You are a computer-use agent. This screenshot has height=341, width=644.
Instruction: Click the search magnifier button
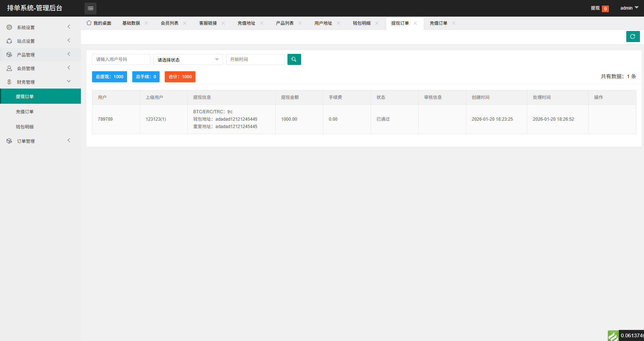point(294,59)
